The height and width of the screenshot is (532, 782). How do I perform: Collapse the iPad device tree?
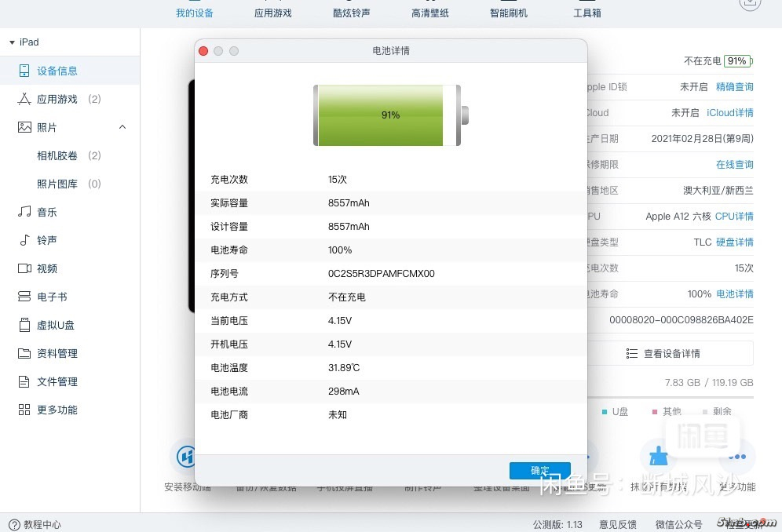tap(13, 42)
